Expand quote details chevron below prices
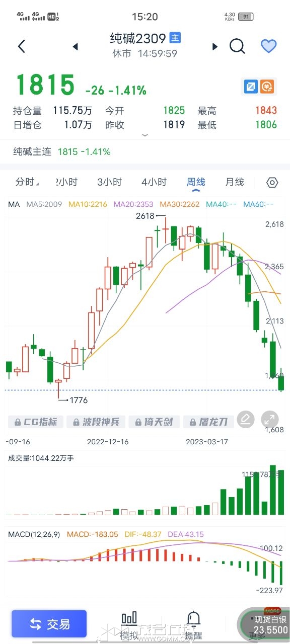290x644 pixels. [145, 135]
